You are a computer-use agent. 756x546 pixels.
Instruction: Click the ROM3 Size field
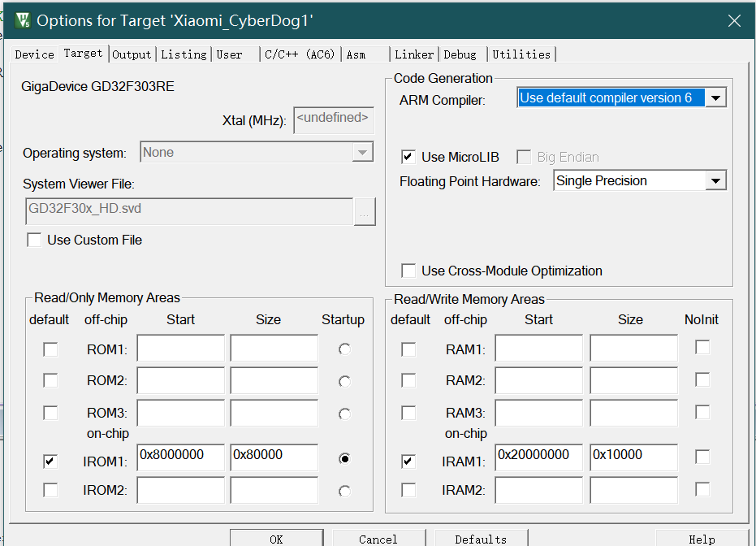[274, 413]
